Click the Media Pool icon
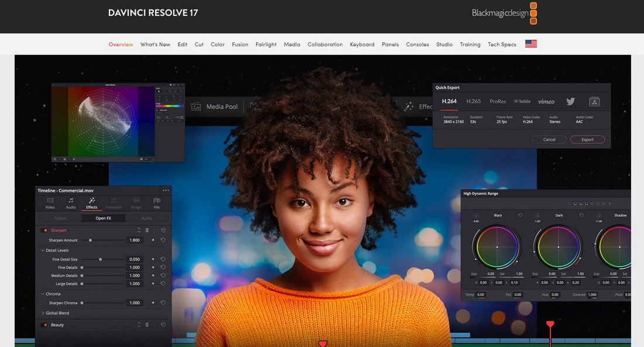This screenshot has width=644, height=347. point(196,106)
